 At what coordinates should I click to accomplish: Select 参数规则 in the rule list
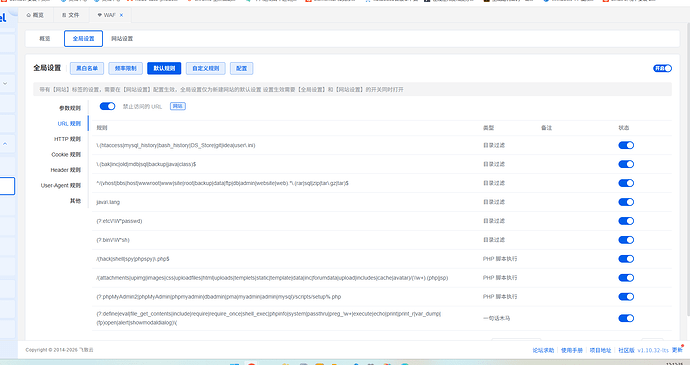pos(70,108)
